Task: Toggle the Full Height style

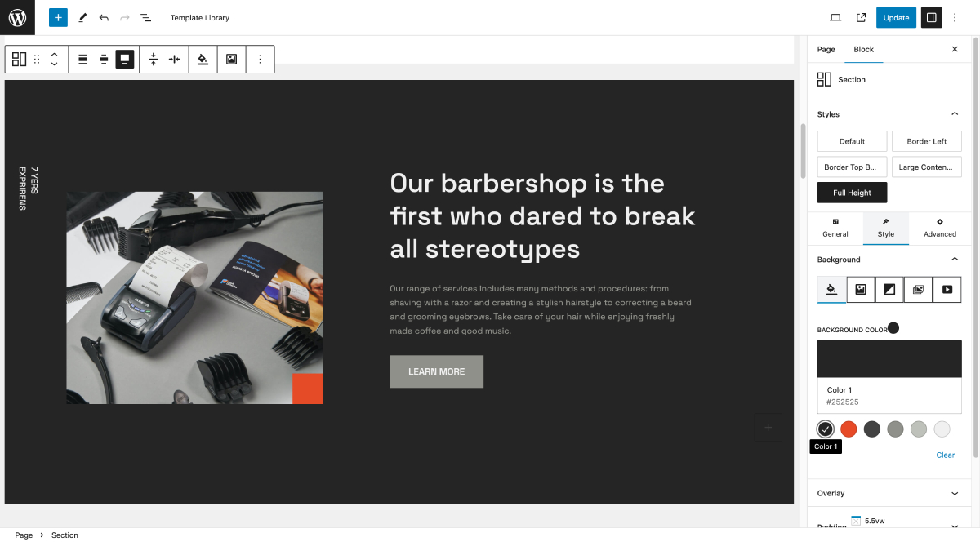Action: tap(853, 193)
